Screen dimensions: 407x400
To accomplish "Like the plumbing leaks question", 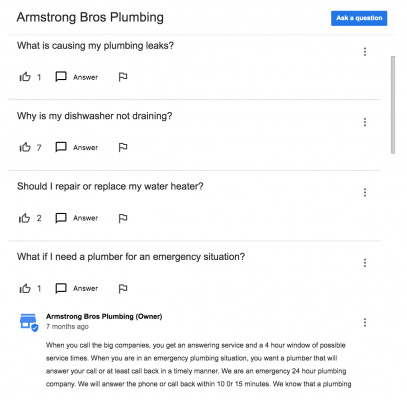I will coord(25,77).
